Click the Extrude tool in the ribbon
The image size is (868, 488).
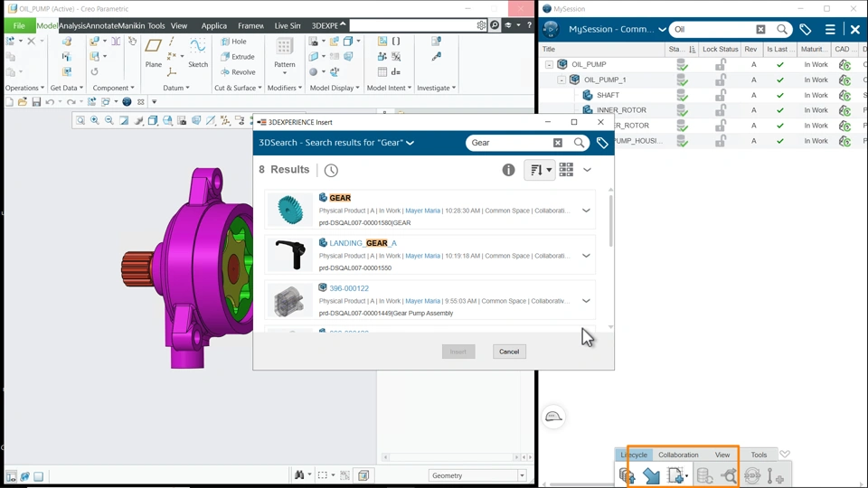click(238, 57)
